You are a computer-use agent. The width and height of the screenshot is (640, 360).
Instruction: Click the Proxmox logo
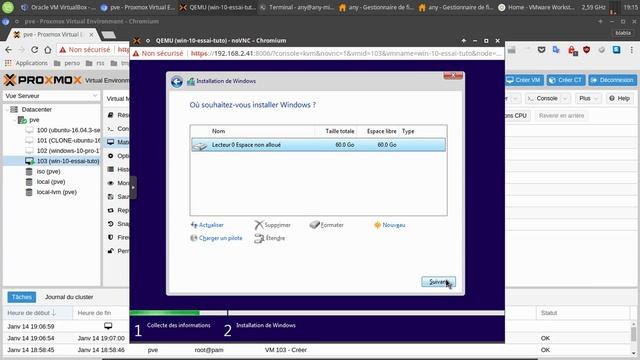[42, 80]
